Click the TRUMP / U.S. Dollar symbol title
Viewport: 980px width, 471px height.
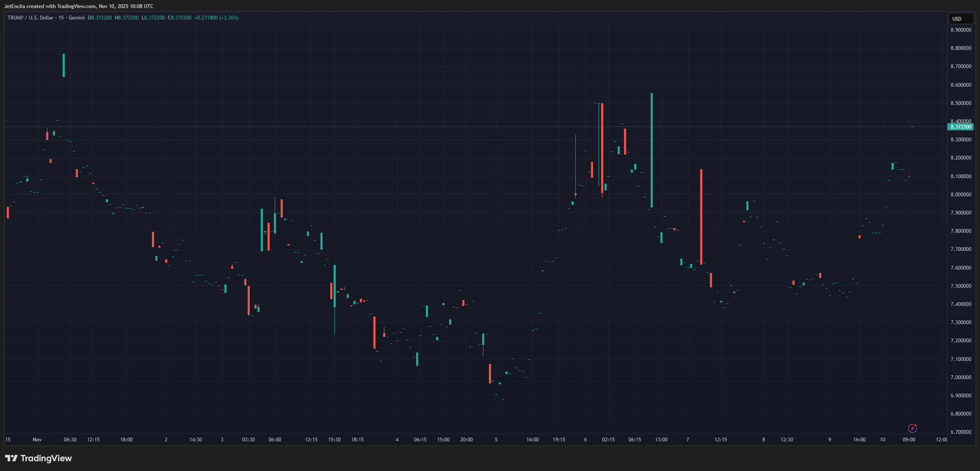coord(30,18)
